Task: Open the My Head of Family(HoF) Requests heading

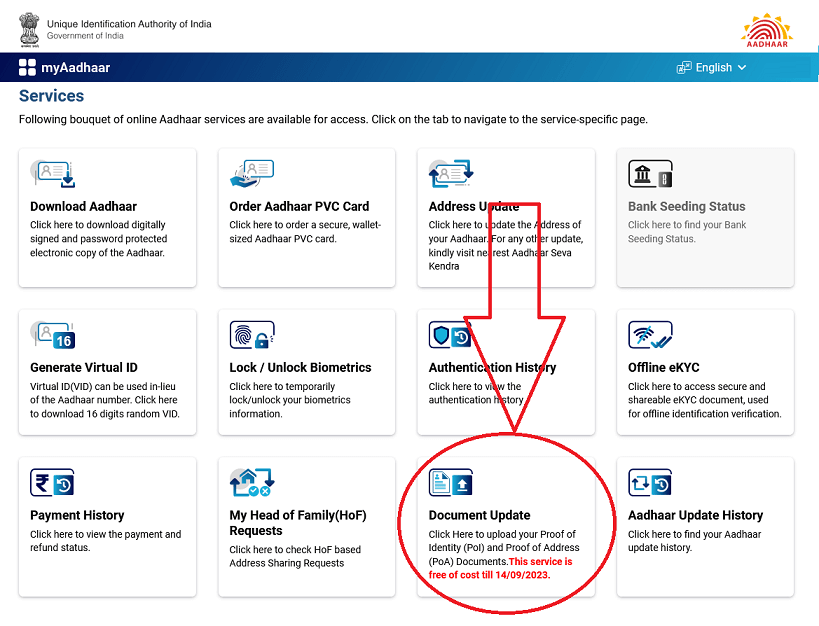Action: coord(298,523)
